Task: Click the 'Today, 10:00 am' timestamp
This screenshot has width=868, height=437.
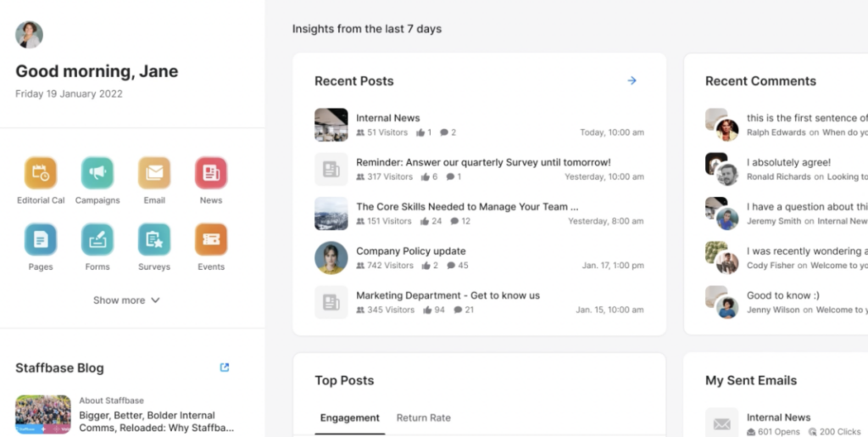Action: pyautogui.click(x=612, y=133)
